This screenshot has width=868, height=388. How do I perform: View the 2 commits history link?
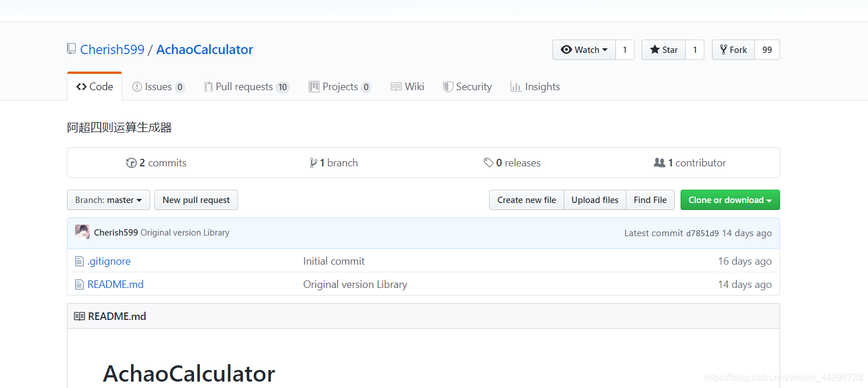coord(157,163)
